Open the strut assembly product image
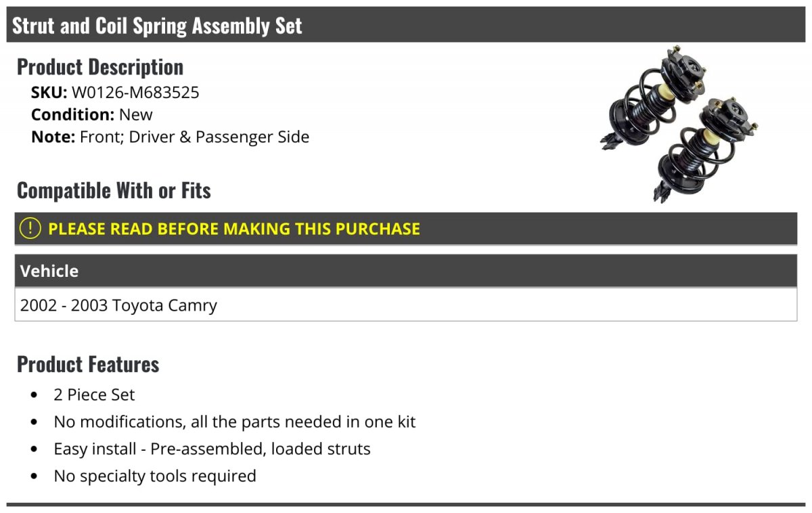The height and width of the screenshot is (513, 812). pos(679,123)
